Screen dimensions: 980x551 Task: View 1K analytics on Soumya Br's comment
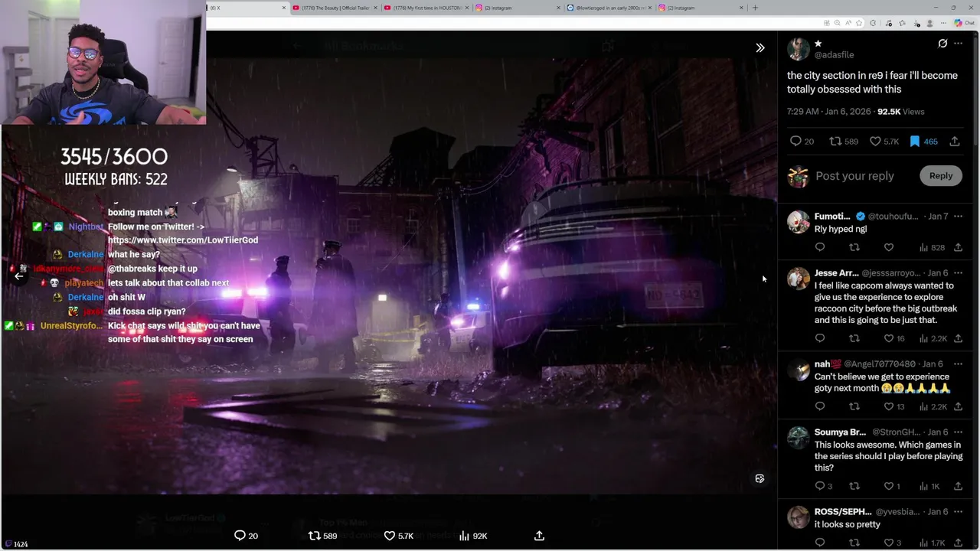pos(929,486)
